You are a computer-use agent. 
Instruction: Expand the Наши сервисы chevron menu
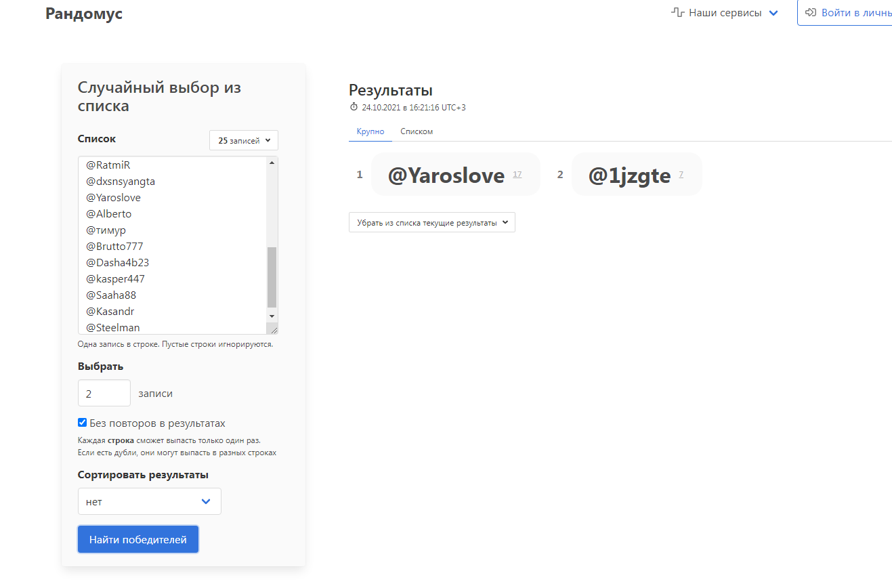[x=773, y=13]
